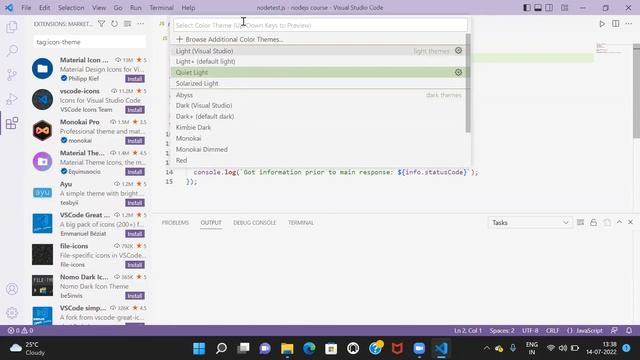This screenshot has height=360, width=640.
Task: Close the bottom panel
Action: 630,222
